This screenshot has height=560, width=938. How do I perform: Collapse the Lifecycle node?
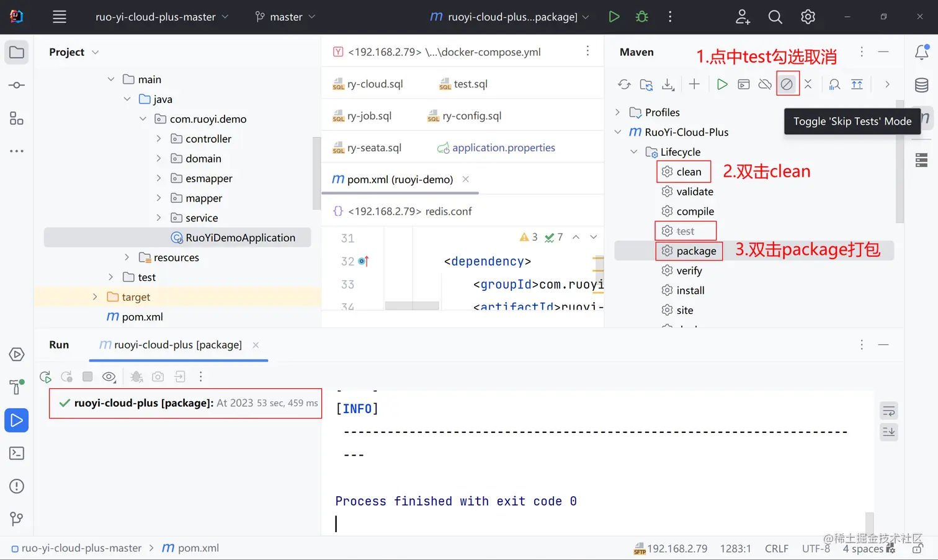click(633, 152)
